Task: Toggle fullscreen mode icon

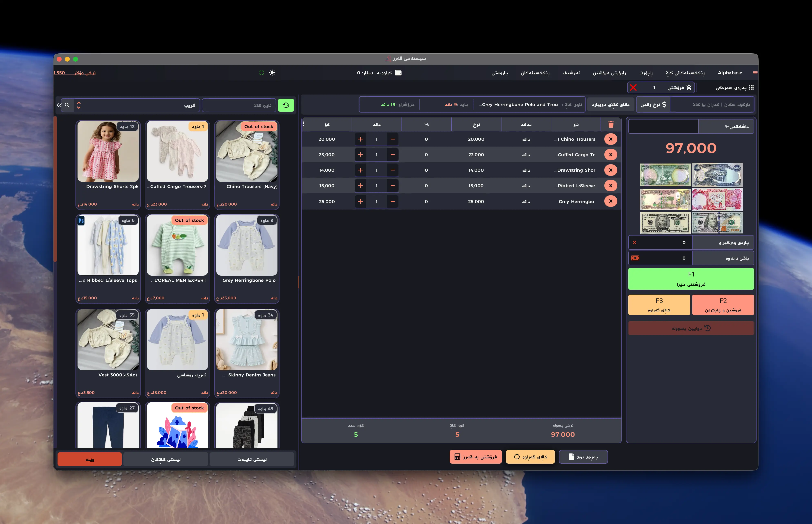Action: coord(262,73)
